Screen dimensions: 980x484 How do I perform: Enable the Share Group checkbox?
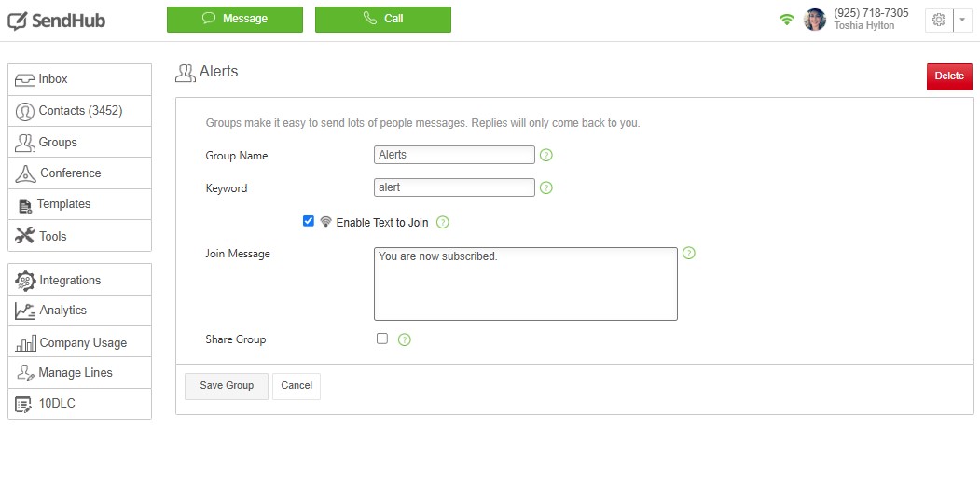(382, 339)
